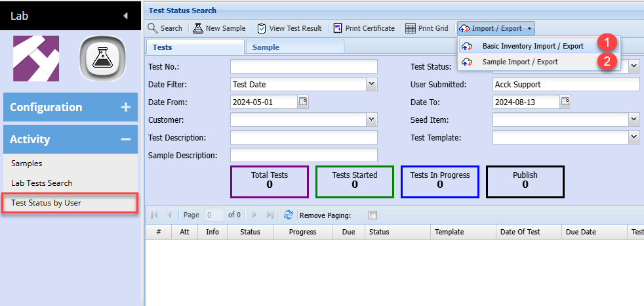Image resolution: width=644 pixels, height=306 pixels.
Task: Click the Print Certificate icon
Action: coord(338,28)
